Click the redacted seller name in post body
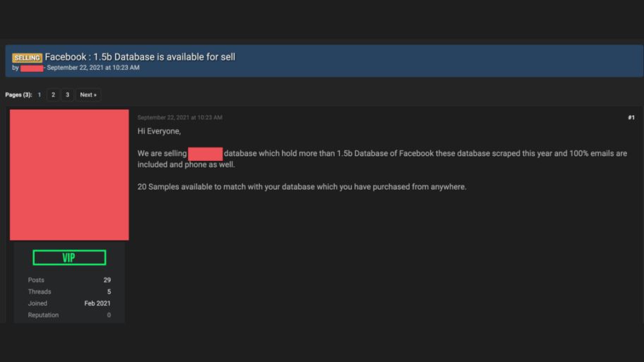The width and height of the screenshot is (644, 362). [205, 154]
